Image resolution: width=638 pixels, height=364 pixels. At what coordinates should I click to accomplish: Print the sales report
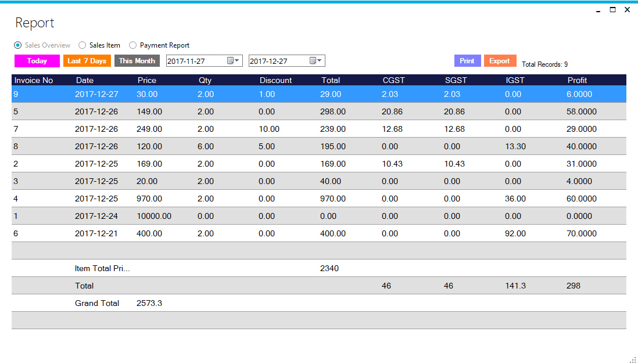click(x=467, y=60)
